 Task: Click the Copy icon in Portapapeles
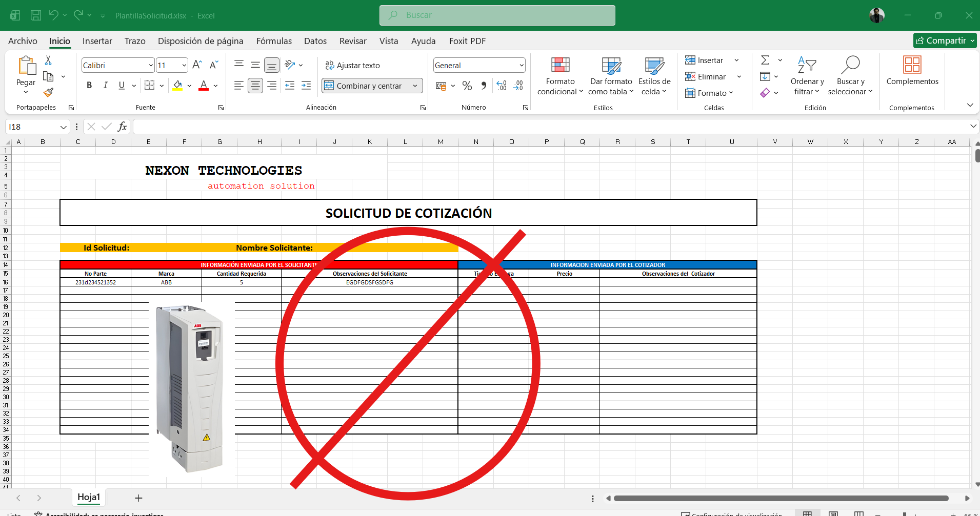point(49,77)
